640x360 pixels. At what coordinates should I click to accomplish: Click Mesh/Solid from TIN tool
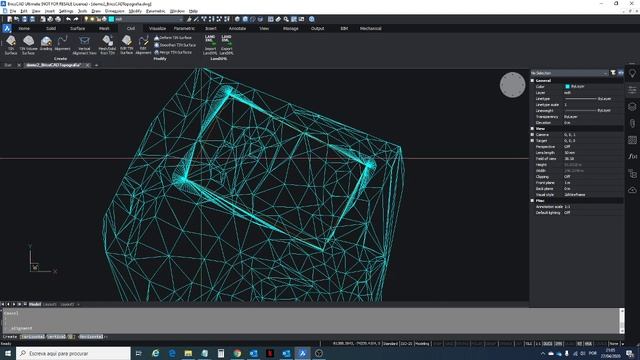coord(107,44)
